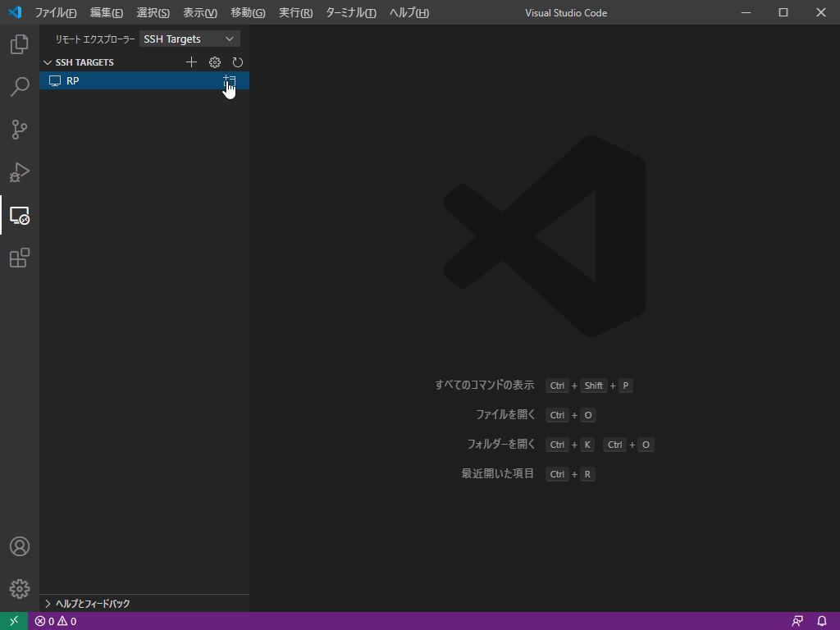The image size is (840, 630).
Task: Click the リモート エクスプローラー label
Action: pos(95,39)
